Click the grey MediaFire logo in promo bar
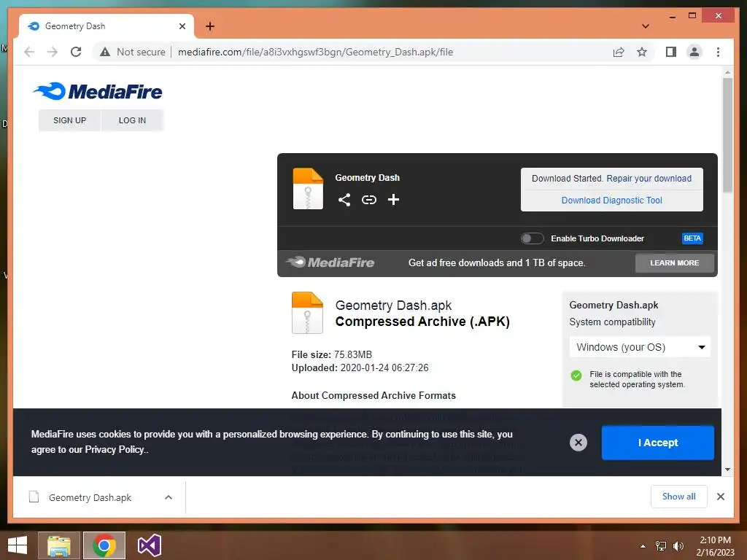 330,262
